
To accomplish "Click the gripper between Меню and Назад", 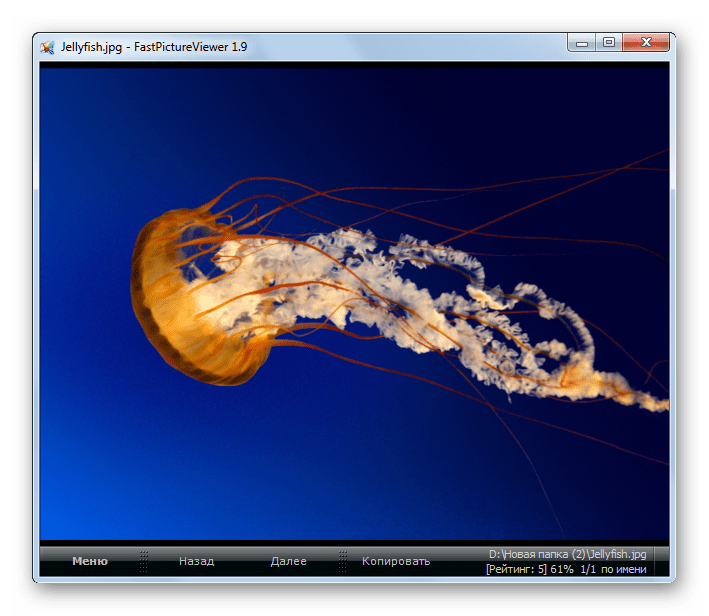I will point(144,561).
